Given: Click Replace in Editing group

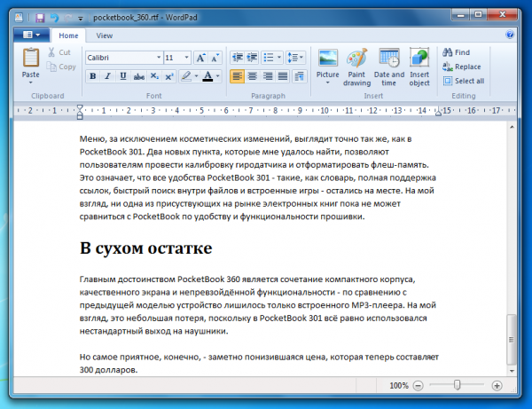Looking at the screenshot, I should 461,67.
